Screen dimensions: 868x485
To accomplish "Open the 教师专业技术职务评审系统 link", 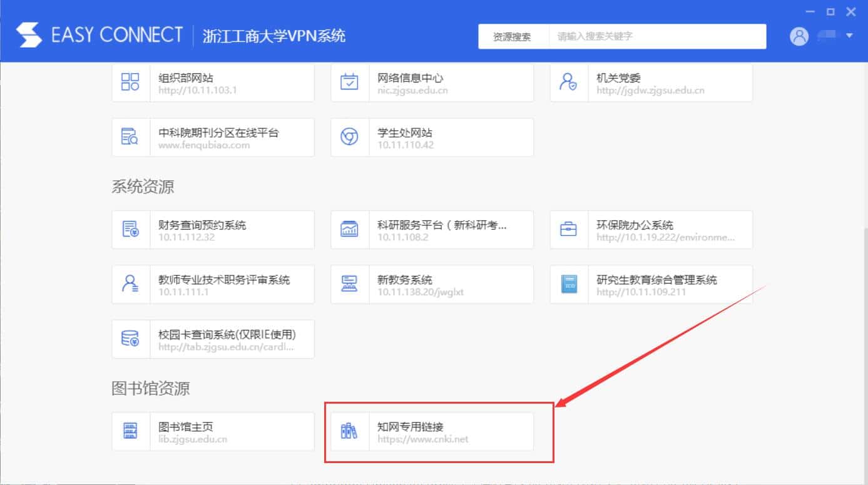I will (x=224, y=284).
